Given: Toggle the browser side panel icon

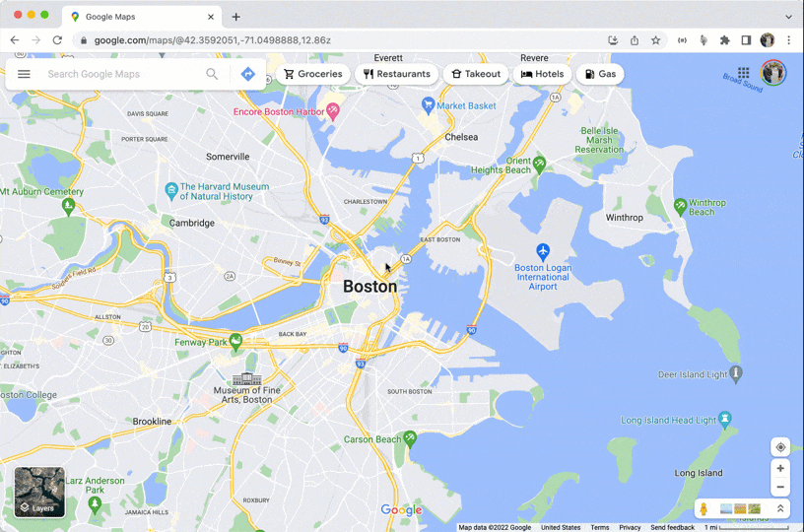Looking at the screenshot, I should [746, 40].
